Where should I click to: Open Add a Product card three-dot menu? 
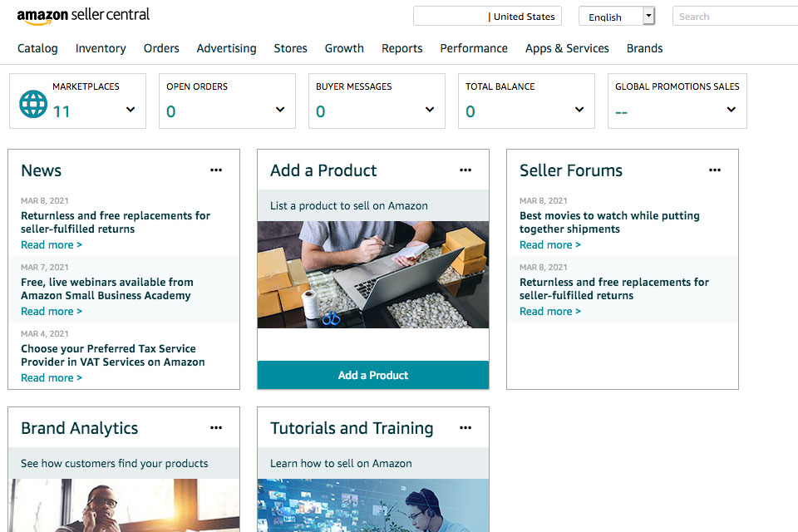pyautogui.click(x=465, y=170)
